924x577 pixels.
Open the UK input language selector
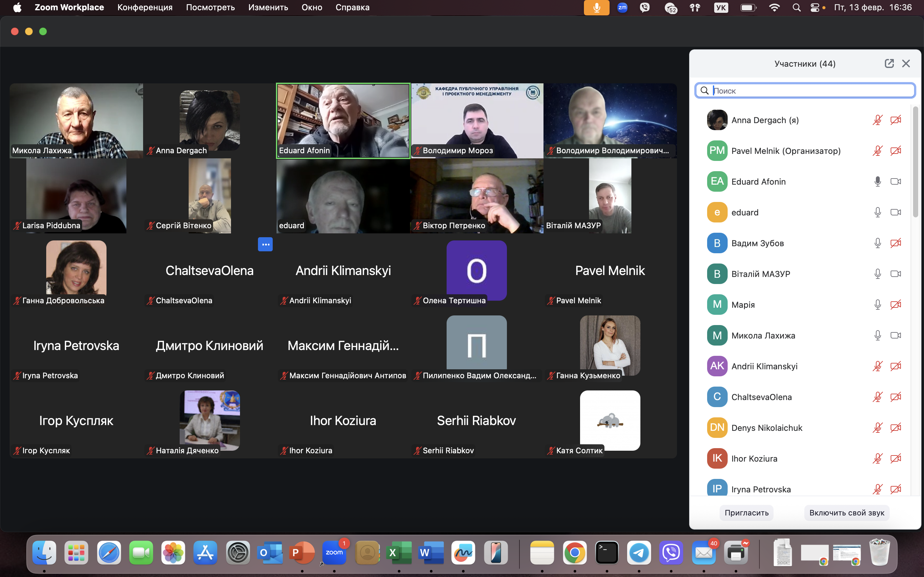pyautogui.click(x=721, y=8)
